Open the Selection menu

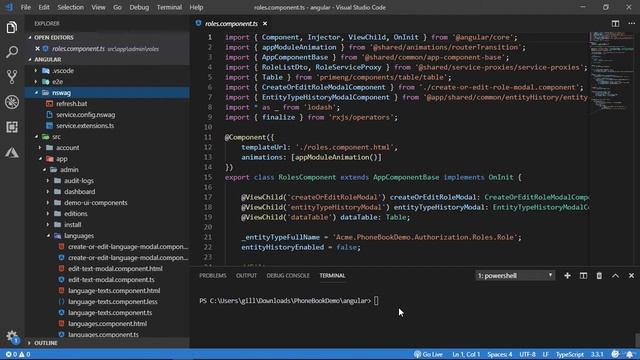tap(70, 7)
